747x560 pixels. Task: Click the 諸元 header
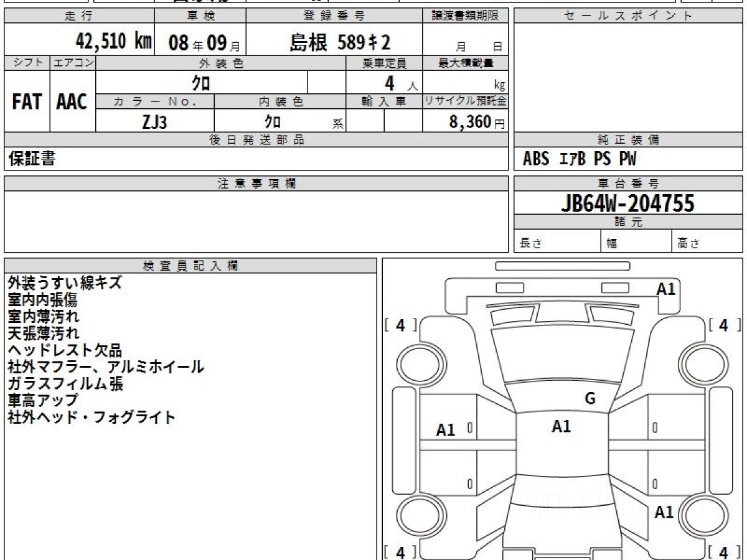pos(628,222)
